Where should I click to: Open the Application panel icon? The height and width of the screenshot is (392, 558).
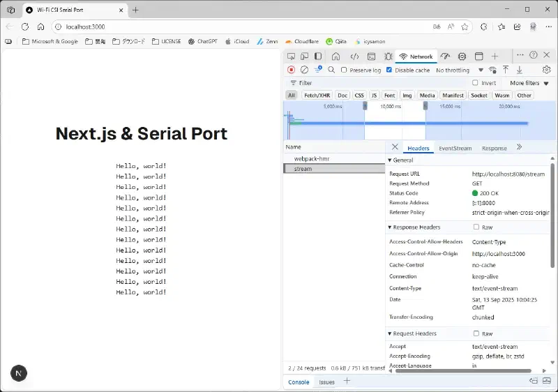tap(479, 56)
